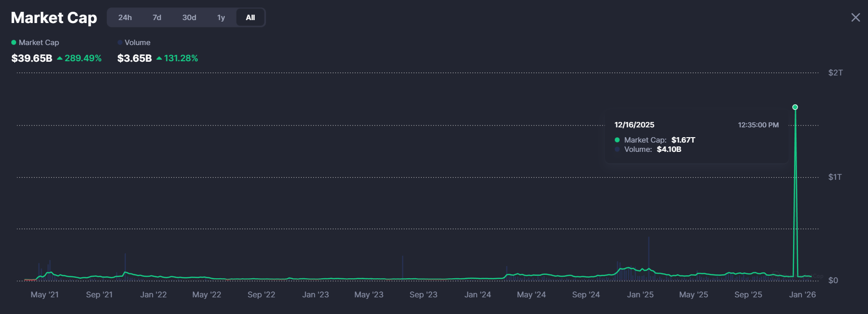The image size is (868, 314).
Task: Click the May '22 axis label
Action: click(207, 294)
